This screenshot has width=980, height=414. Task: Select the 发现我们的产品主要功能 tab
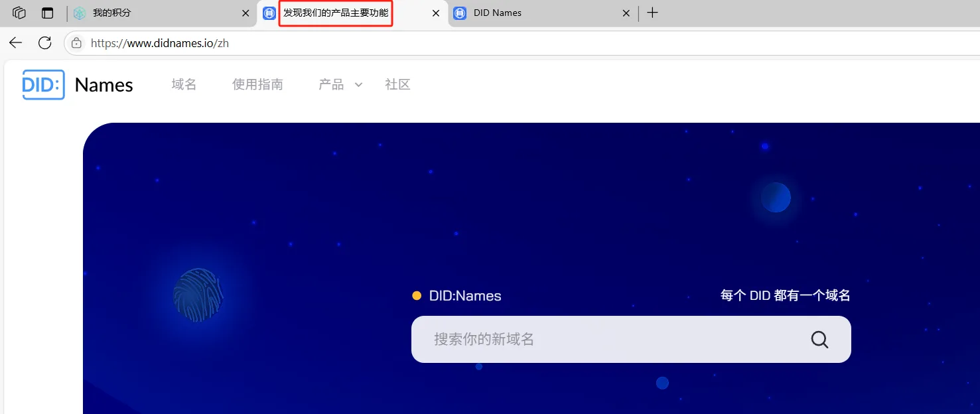coord(352,13)
